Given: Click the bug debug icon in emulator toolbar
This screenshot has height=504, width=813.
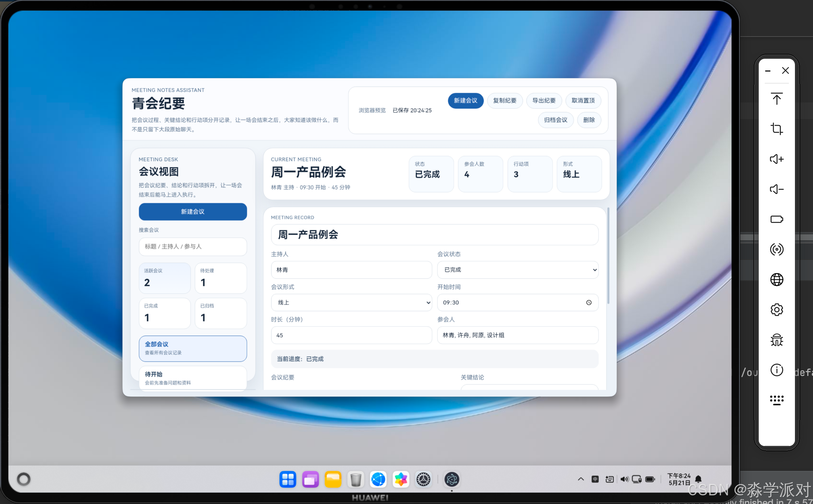Looking at the screenshot, I should [776, 340].
